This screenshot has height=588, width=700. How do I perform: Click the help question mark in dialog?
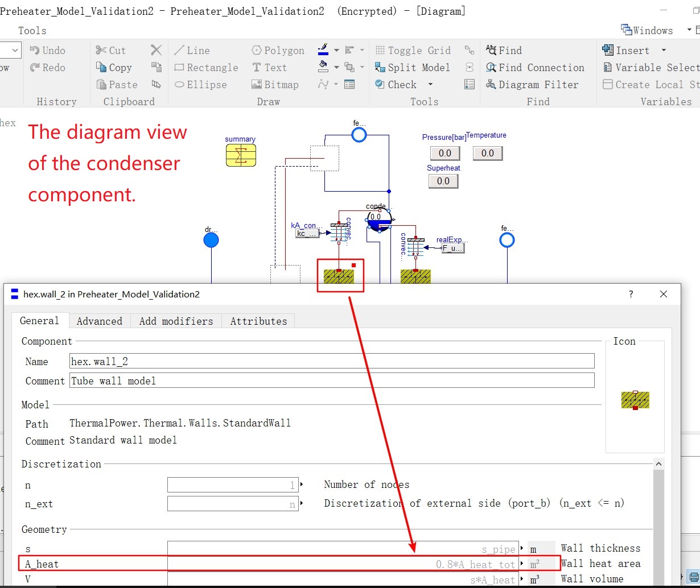tap(631, 294)
